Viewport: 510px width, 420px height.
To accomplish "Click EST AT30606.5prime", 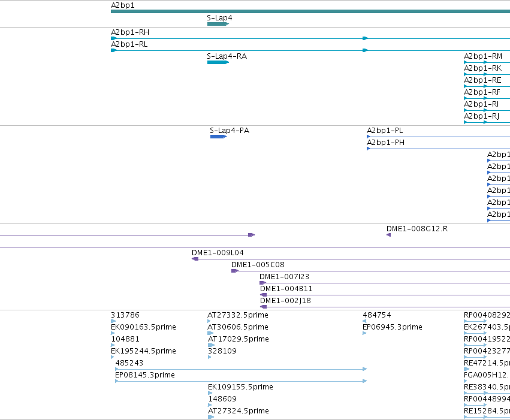I will (x=210, y=333).
